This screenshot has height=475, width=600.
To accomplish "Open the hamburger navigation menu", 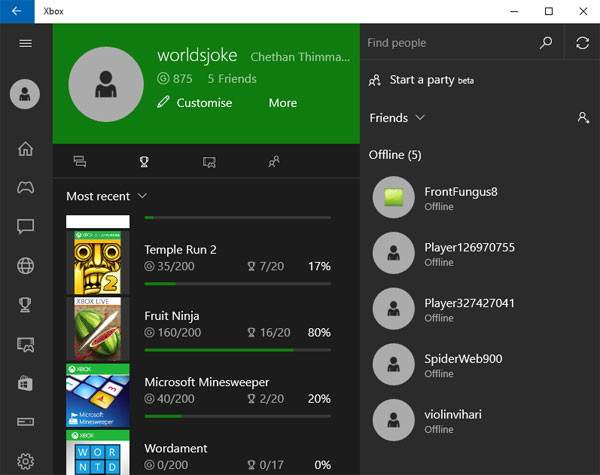I will [x=26, y=43].
